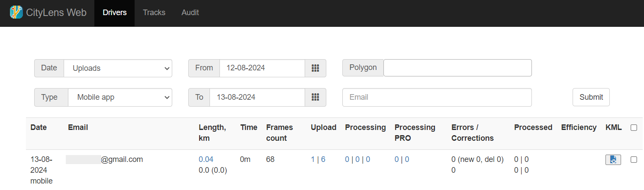
Task: Open the CityLens Web brand link
Action: tap(56, 13)
